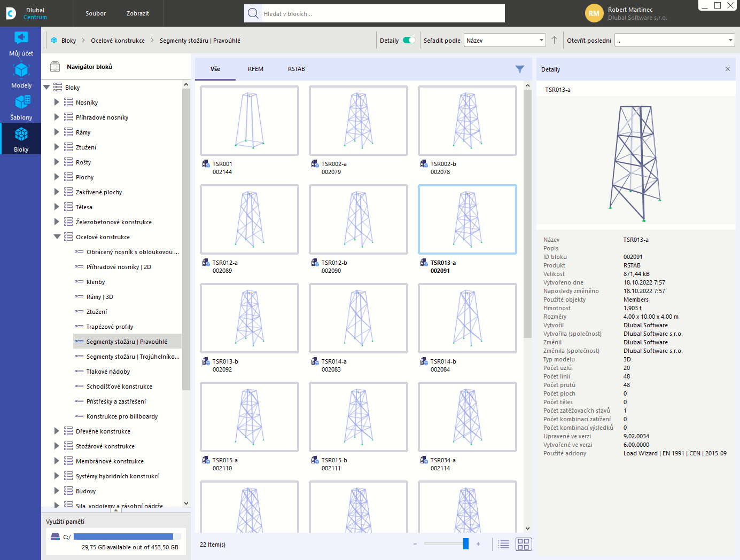This screenshot has height=560, width=740.
Task: Select the RSTAB tab
Action: (297, 69)
